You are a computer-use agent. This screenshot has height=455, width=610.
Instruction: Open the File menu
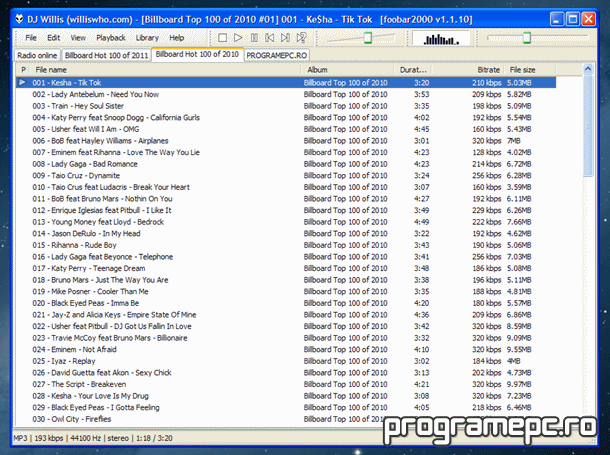tap(31, 38)
